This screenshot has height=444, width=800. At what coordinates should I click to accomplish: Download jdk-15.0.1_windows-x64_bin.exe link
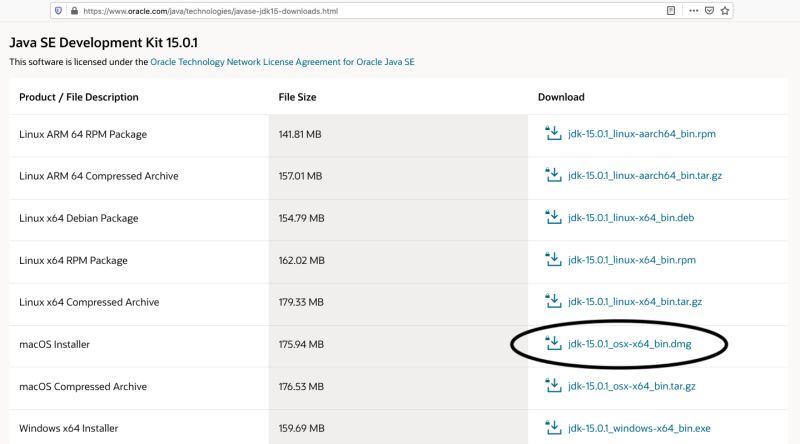click(x=639, y=428)
